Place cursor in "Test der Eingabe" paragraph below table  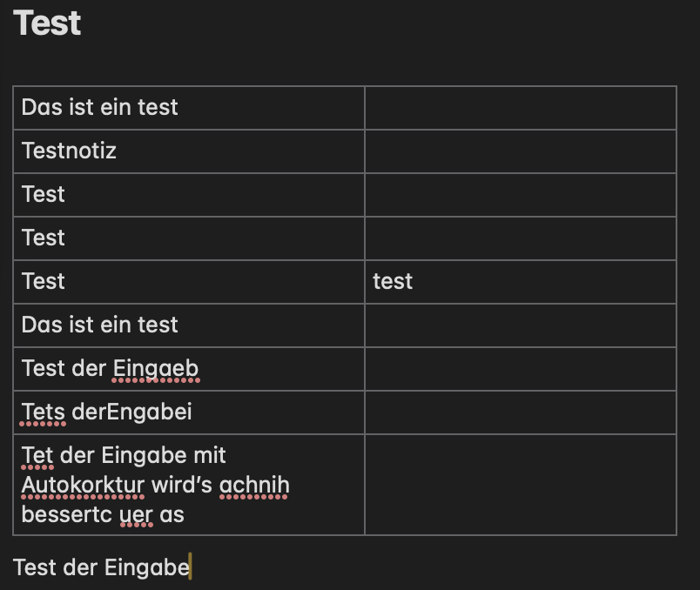102,567
